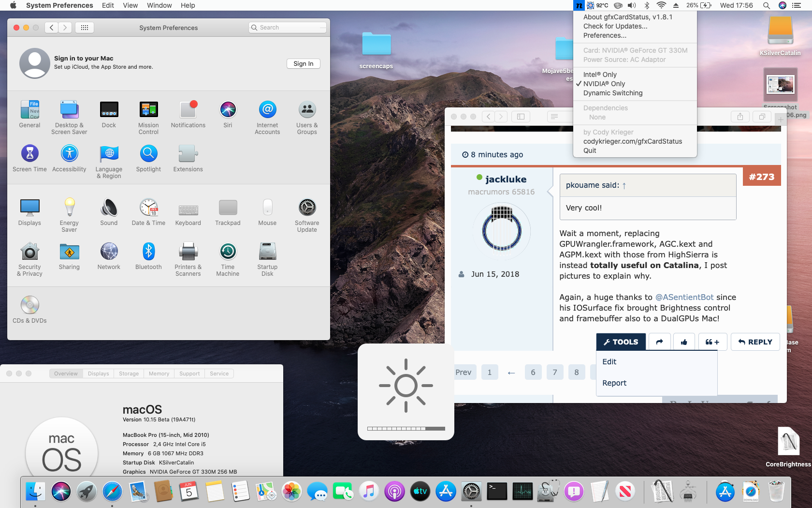
Task: Go to forum page 7
Action: point(555,372)
